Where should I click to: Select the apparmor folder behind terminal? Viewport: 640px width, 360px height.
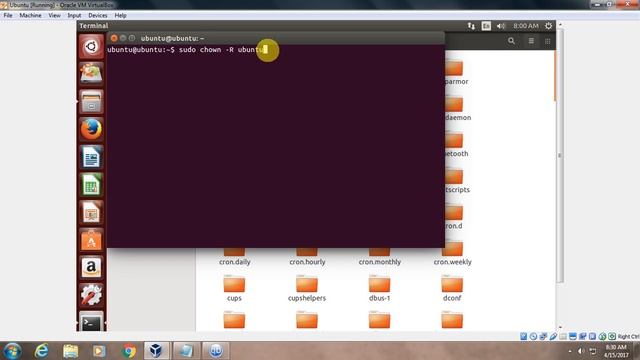[456, 72]
